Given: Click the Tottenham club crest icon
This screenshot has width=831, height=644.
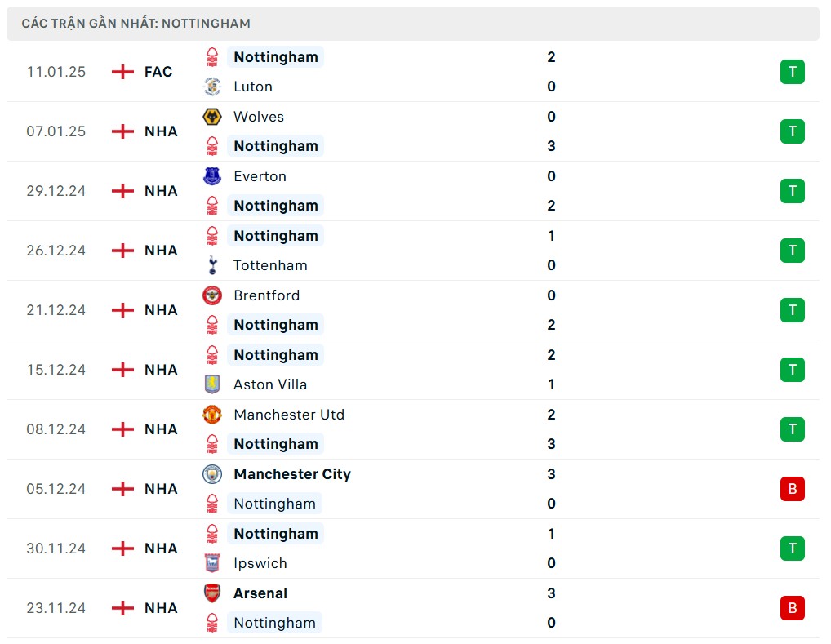Looking at the screenshot, I should (212, 265).
